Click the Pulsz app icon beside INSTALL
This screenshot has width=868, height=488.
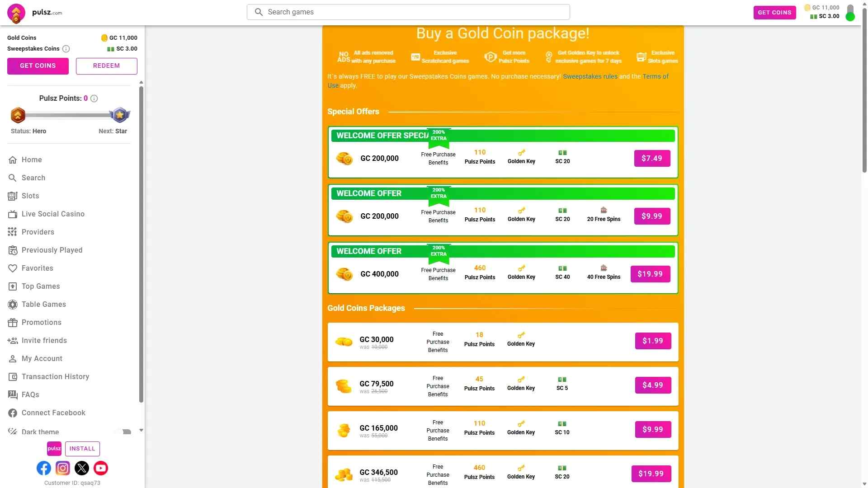pyautogui.click(x=54, y=449)
